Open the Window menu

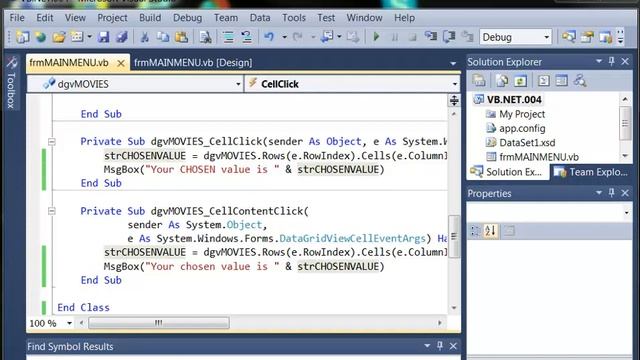coord(364,18)
